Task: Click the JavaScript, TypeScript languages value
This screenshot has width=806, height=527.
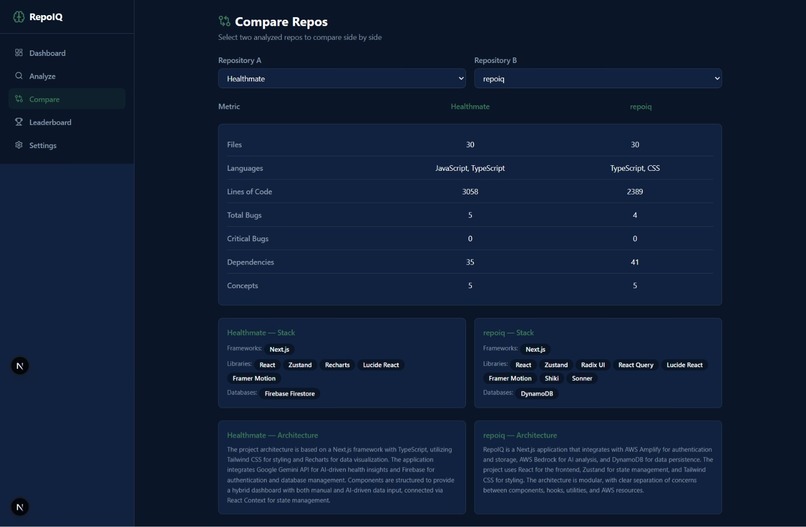Action: coord(470,168)
